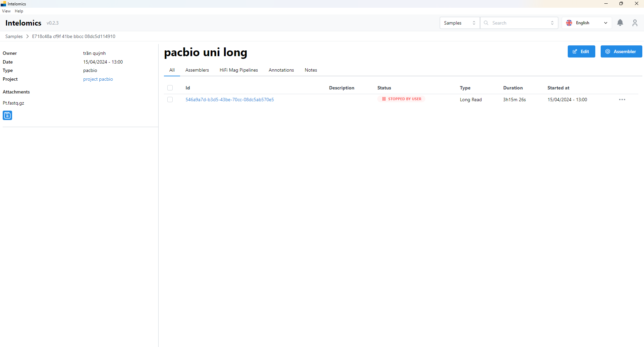644x347 pixels.
Task: Check the box for the 546a9a7d job row
Action: coord(170,100)
